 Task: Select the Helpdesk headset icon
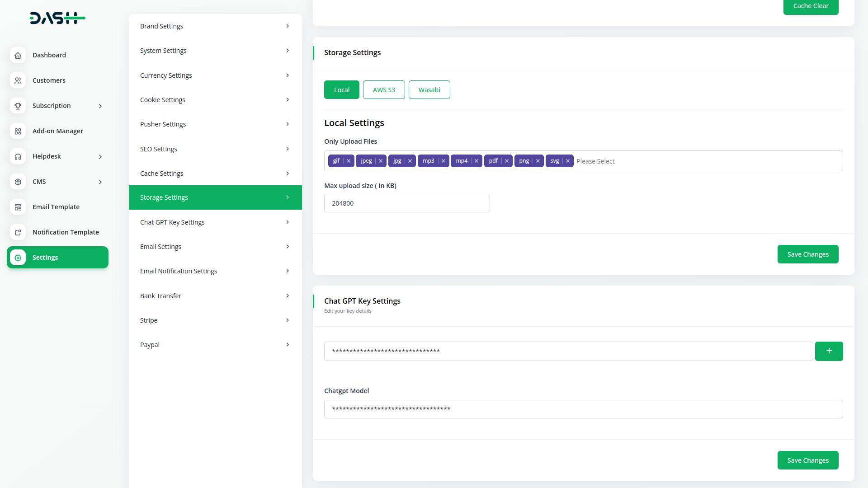tap(18, 156)
